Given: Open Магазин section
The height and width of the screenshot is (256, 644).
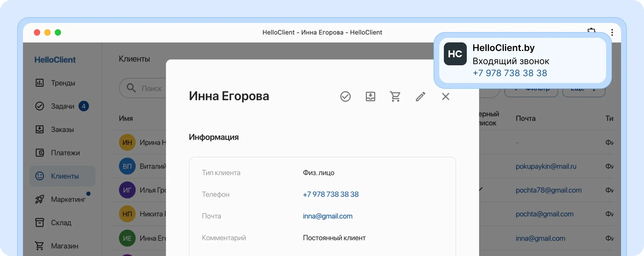Looking at the screenshot, I should point(63,246).
